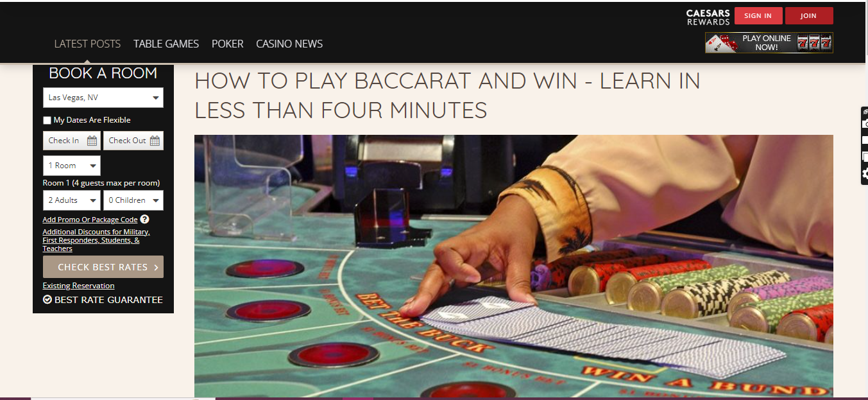Expand the 0 Children dropdown
This screenshot has height=400, width=868.
tap(133, 200)
